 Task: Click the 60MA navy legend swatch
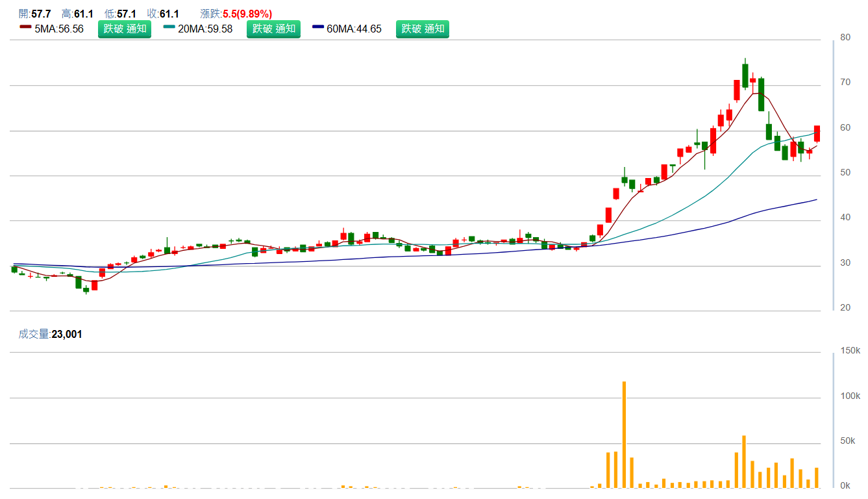318,27
